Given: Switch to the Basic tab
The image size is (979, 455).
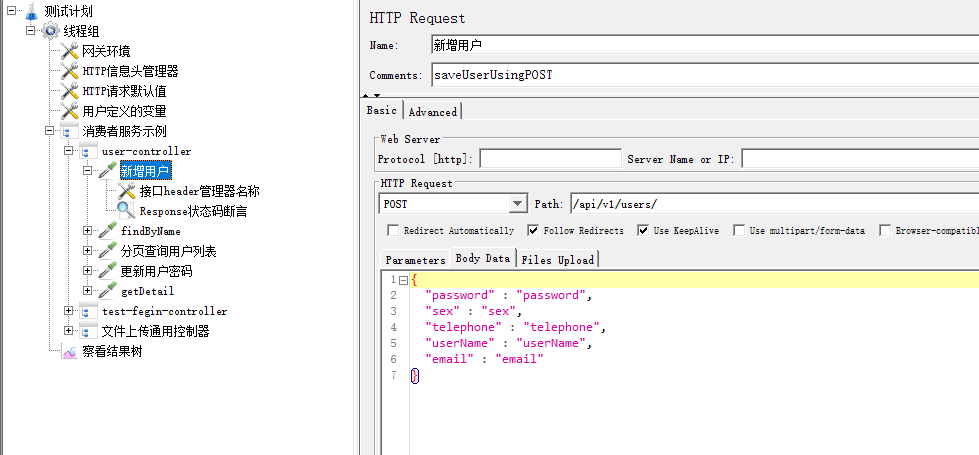Looking at the screenshot, I should (381, 110).
